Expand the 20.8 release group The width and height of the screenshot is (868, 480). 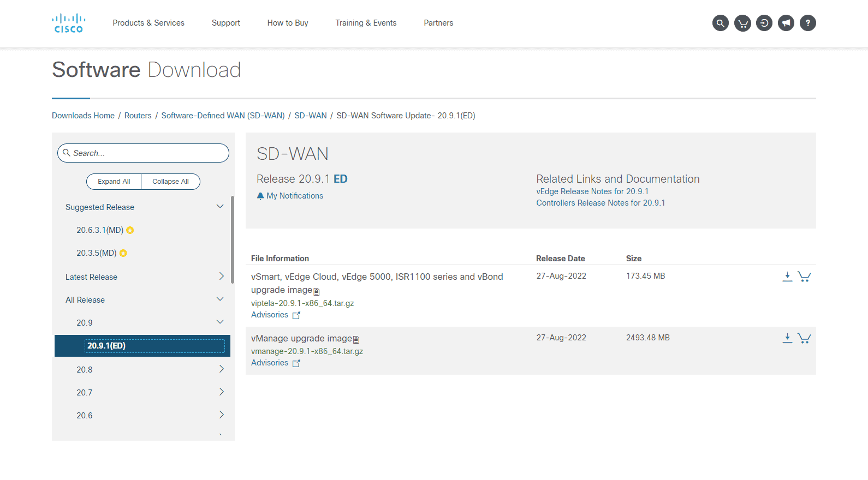pos(221,369)
